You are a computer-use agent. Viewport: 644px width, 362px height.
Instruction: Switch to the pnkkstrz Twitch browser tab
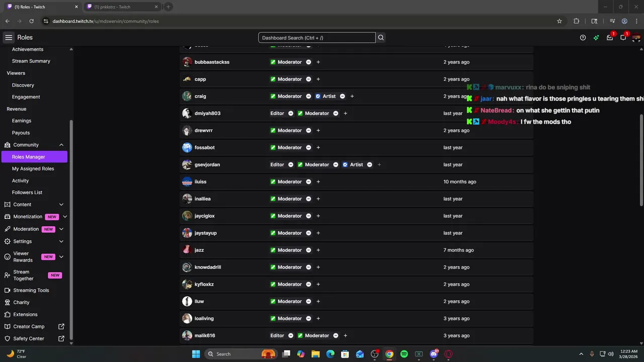tap(122, 7)
